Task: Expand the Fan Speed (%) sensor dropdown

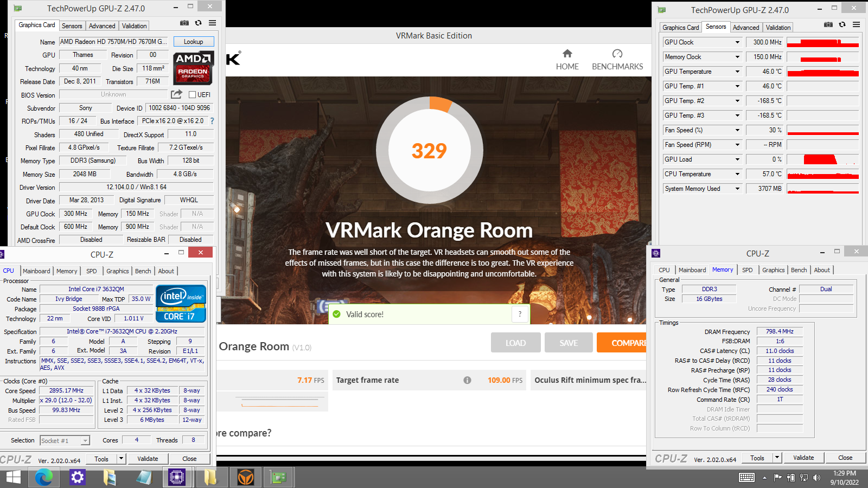Action: [x=737, y=130]
